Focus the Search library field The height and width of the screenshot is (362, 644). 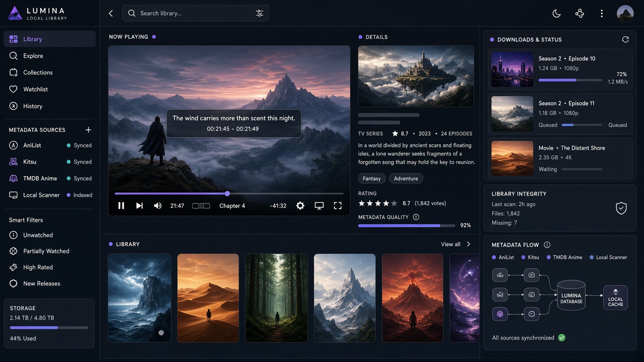(195, 13)
